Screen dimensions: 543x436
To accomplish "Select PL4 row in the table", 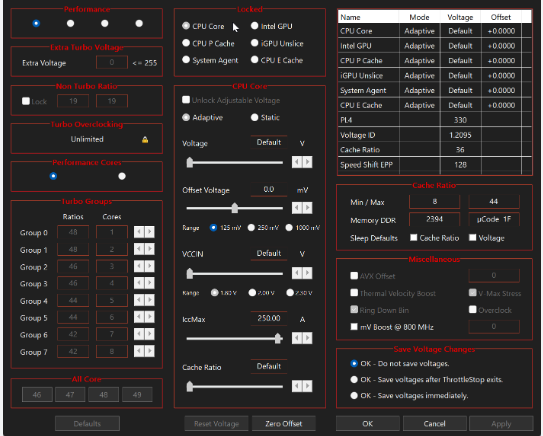I will (x=435, y=120).
